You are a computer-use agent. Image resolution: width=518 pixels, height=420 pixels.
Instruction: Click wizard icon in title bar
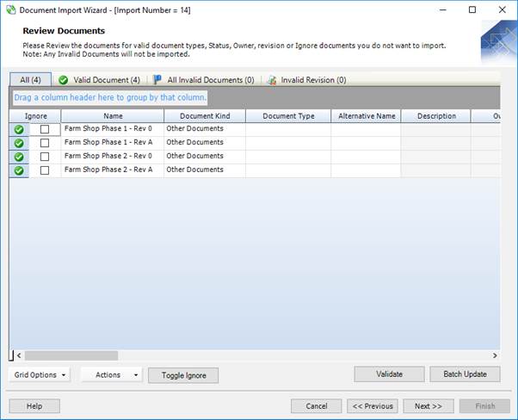pos(10,9)
